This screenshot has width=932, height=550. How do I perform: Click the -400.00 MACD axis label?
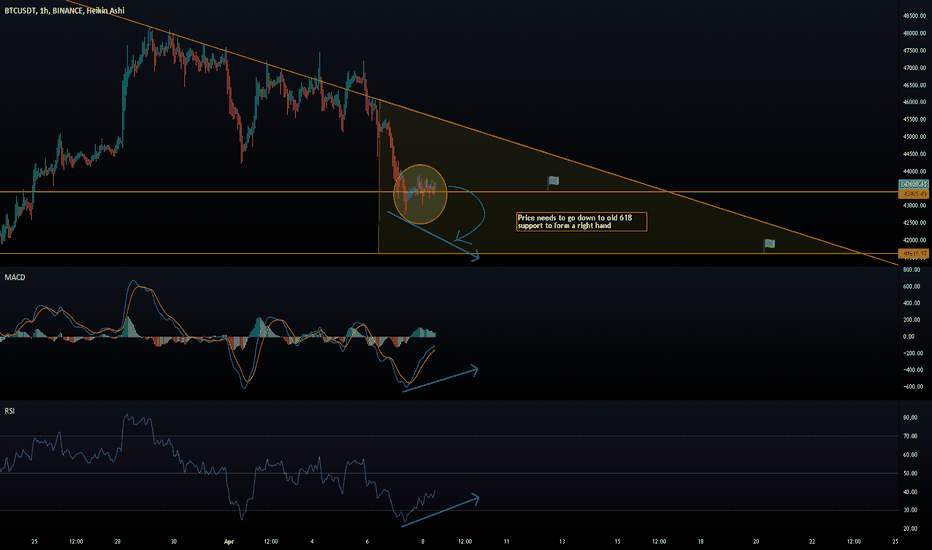coord(913,370)
